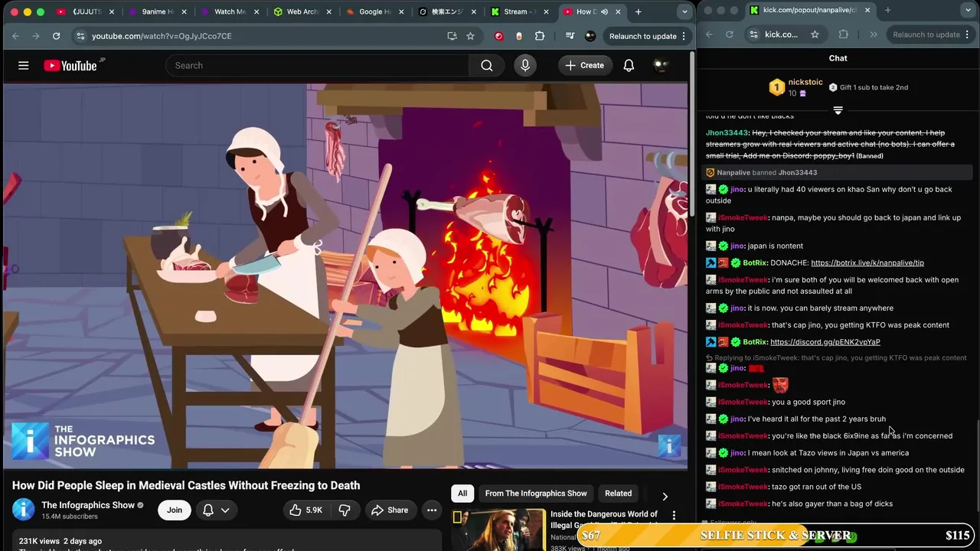Open the YouTube guide hamburger menu
Screen dimensions: 980x551
[24, 66]
